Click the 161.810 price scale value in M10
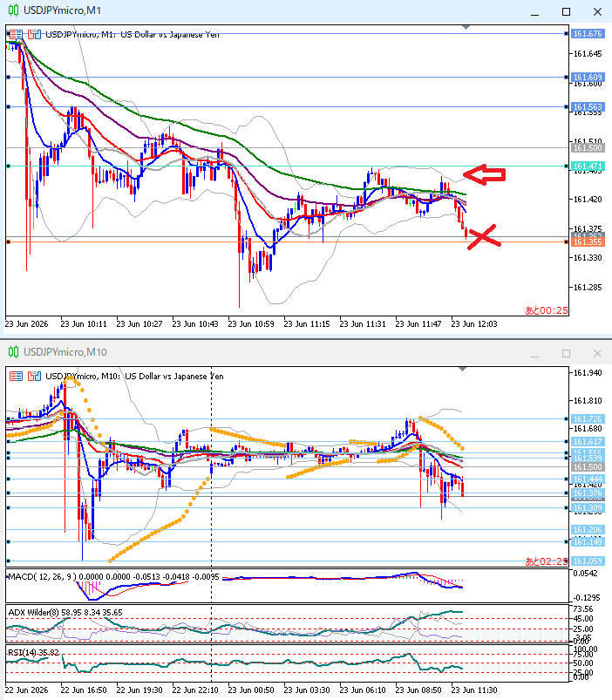Screen dimensions: 612x700 pos(588,401)
